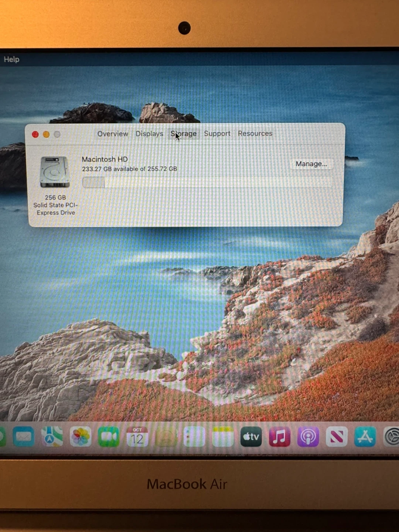
Task: Open the Resources tab
Action: pyautogui.click(x=255, y=133)
